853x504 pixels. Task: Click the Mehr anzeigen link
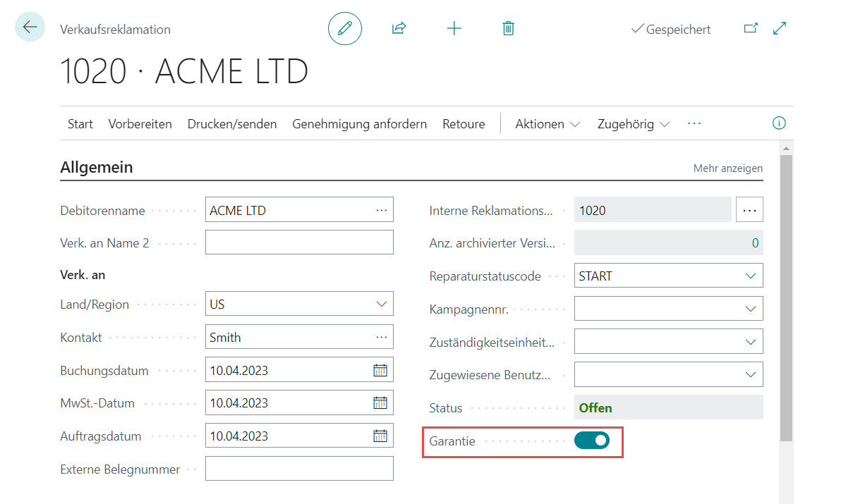tap(727, 168)
